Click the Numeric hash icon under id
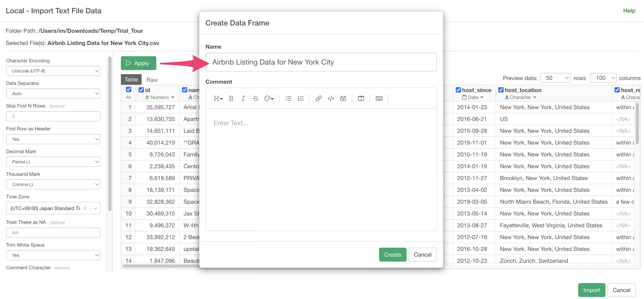 (x=147, y=97)
